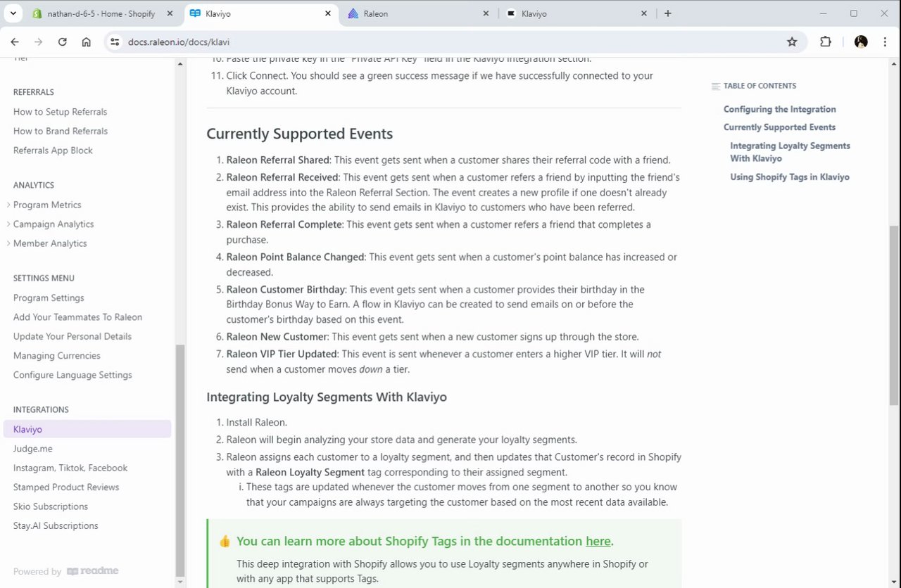Open Stay.AI Subscriptions page
The image size is (901, 588).
[56, 526]
